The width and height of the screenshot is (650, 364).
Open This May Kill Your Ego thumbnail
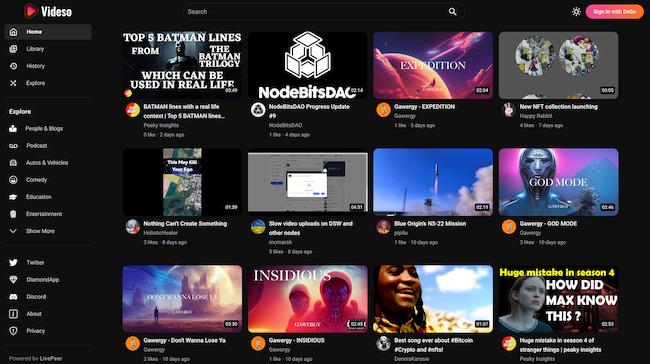tap(182, 182)
